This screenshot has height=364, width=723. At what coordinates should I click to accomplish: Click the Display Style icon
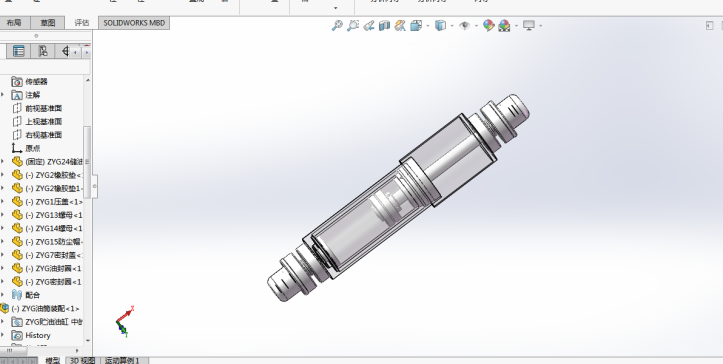440,26
